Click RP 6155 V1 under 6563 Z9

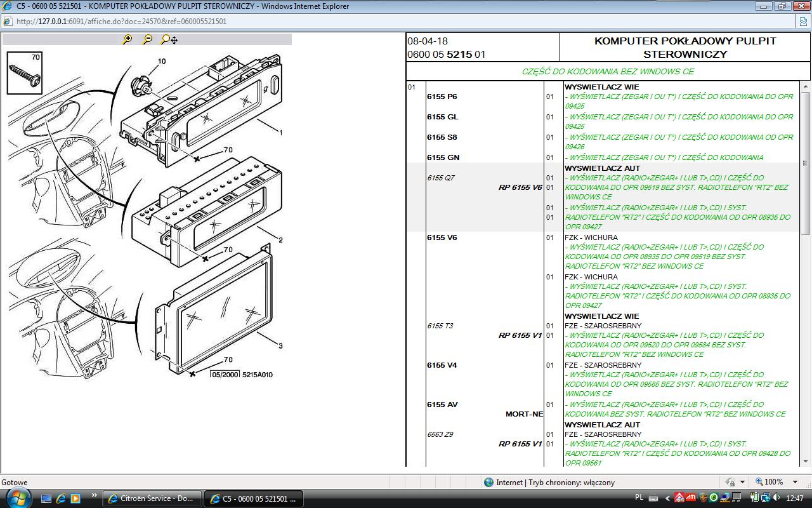[520, 444]
